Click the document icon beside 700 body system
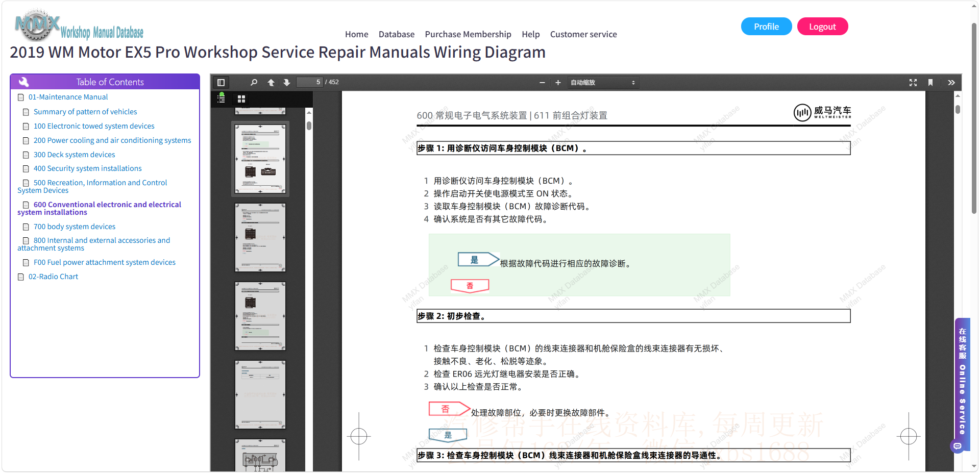 tap(26, 227)
